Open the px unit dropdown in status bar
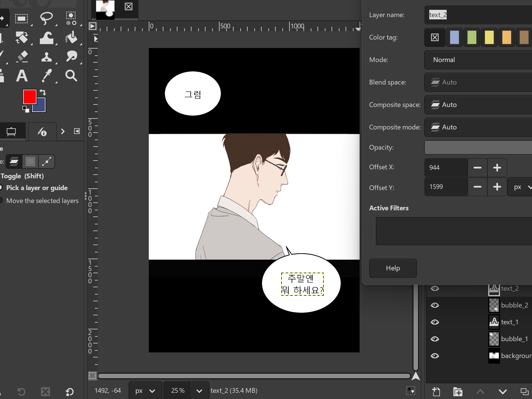Image resolution: width=532 pixels, height=399 pixels. click(145, 391)
